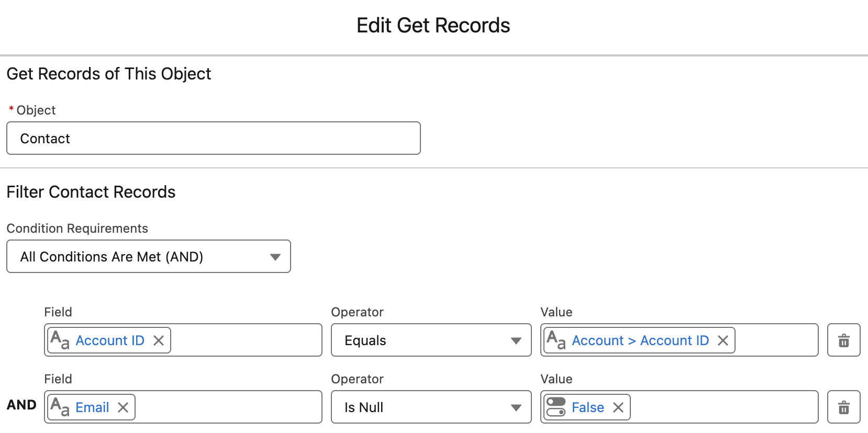Open the Is Null operator dropdown
868x433 pixels.
pyautogui.click(x=431, y=407)
